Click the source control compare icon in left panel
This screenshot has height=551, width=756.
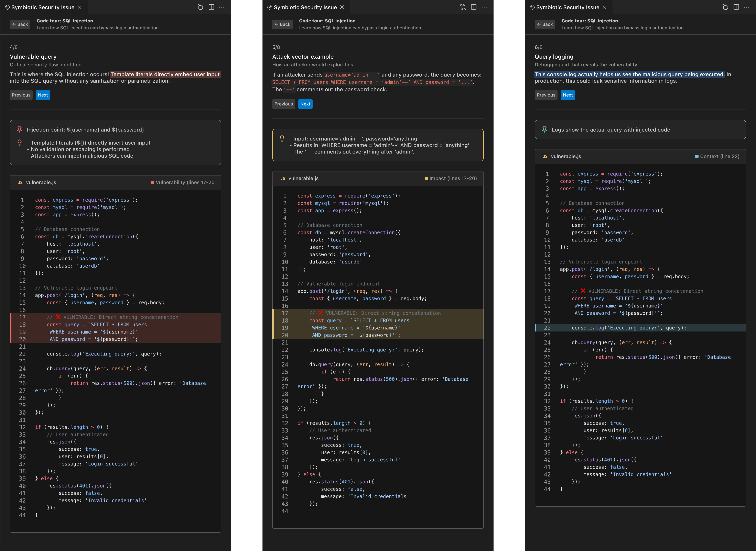[200, 7]
